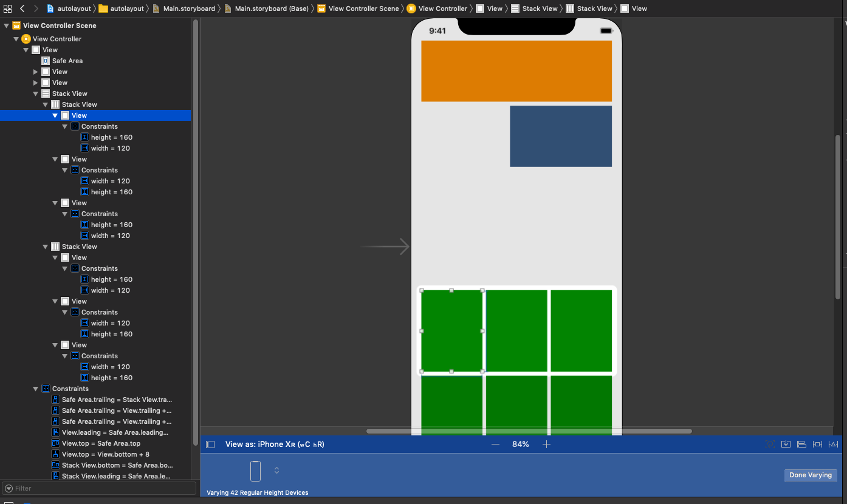Click the View Controller breadcrumb in jump bar
Viewport: 847px width, 504px height.
437,9
